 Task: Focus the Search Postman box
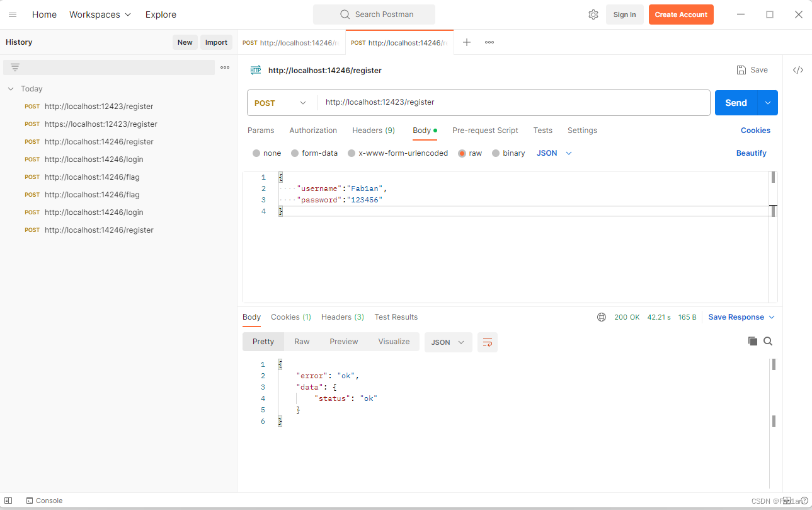pyautogui.click(x=374, y=14)
